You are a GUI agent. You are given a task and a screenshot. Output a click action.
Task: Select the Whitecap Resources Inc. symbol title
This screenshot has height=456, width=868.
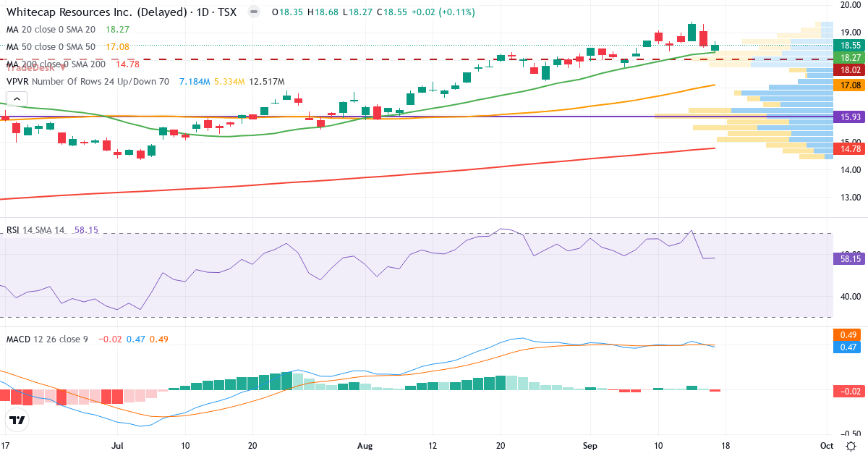[x=123, y=12]
